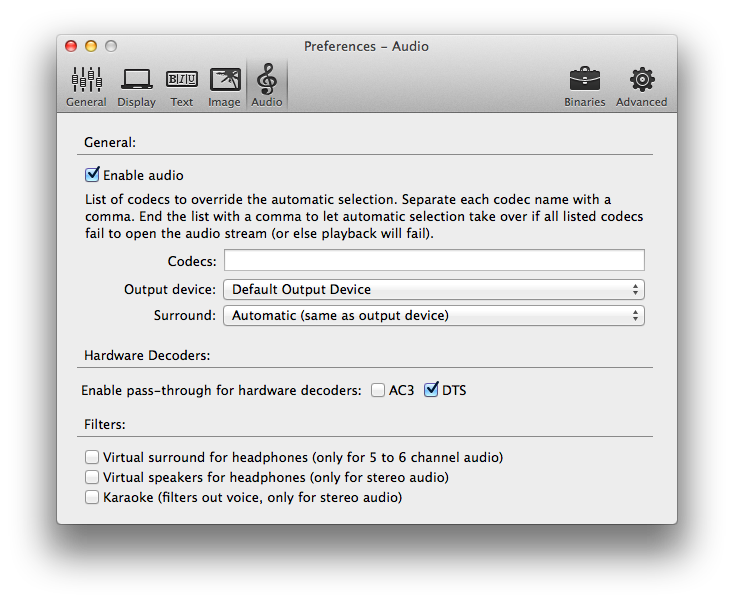Enable virtual surround for headphones
The image size is (734, 603).
tap(93, 457)
